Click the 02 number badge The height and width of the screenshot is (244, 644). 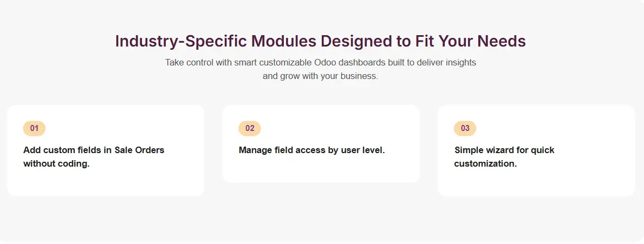(250, 128)
